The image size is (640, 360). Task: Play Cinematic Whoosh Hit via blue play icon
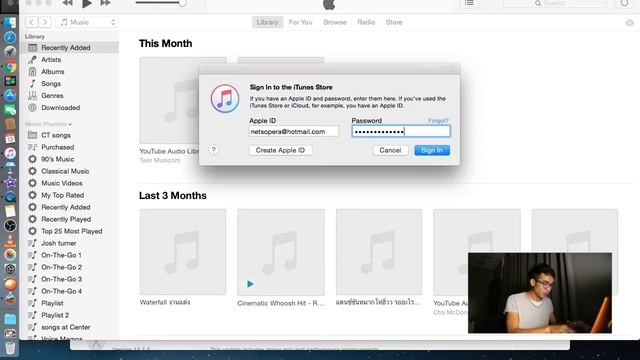(x=250, y=284)
